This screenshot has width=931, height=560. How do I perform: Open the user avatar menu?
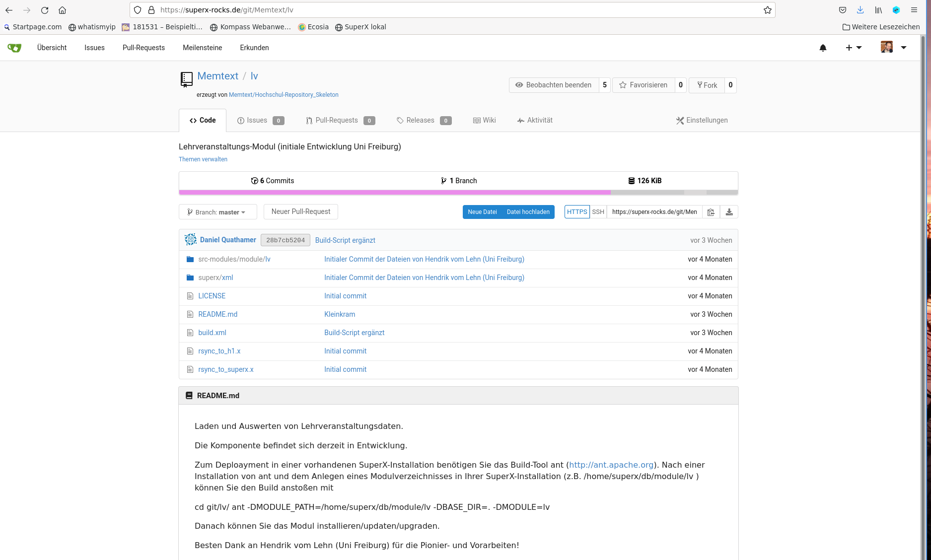tap(894, 47)
